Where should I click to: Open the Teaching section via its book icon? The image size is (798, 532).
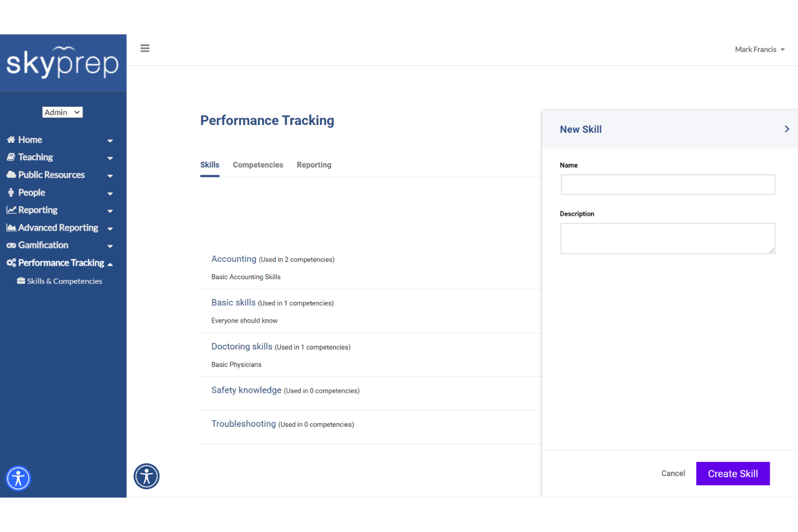point(11,157)
